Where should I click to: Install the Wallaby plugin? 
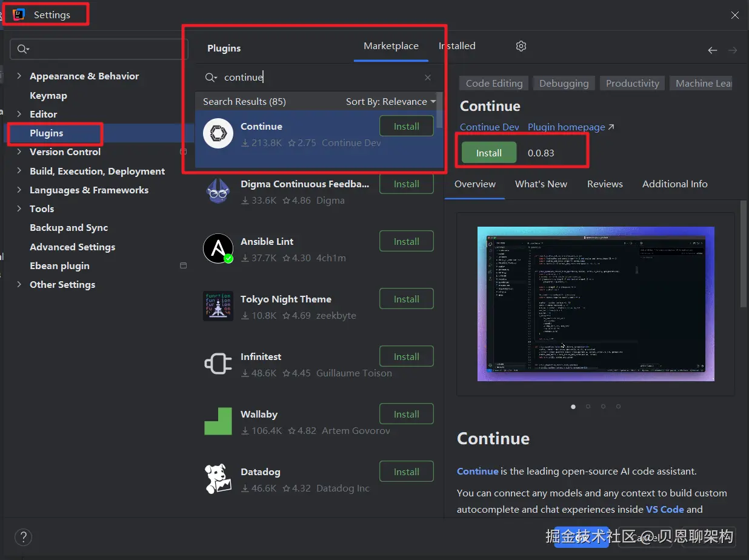[407, 415]
